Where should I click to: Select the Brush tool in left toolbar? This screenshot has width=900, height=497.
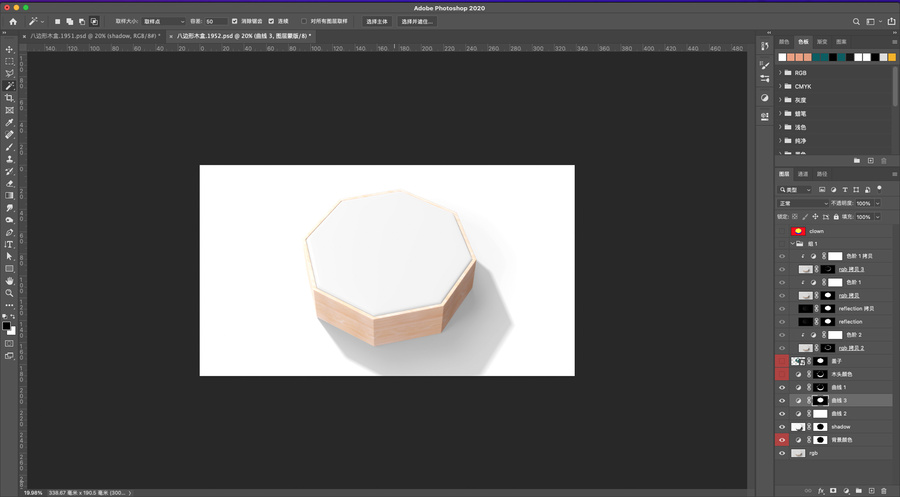coord(9,147)
